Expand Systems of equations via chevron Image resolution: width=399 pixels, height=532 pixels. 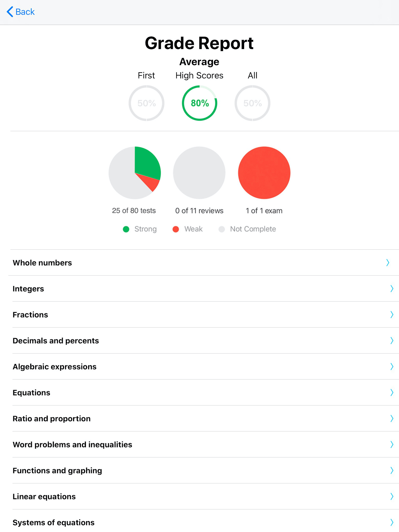(392, 522)
